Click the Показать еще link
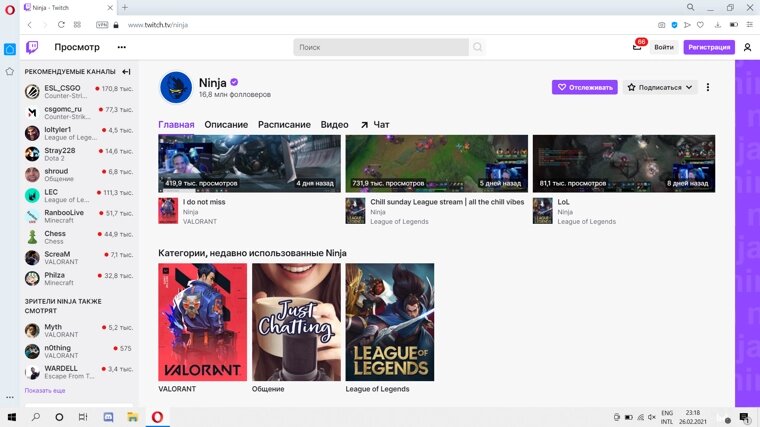The width and height of the screenshot is (760, 427). coord(45,390)
